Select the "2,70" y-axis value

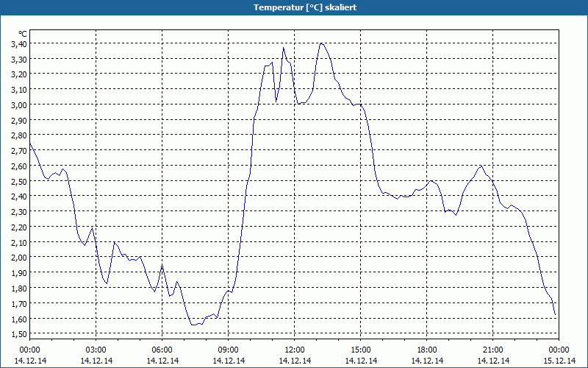coord(19,151)
